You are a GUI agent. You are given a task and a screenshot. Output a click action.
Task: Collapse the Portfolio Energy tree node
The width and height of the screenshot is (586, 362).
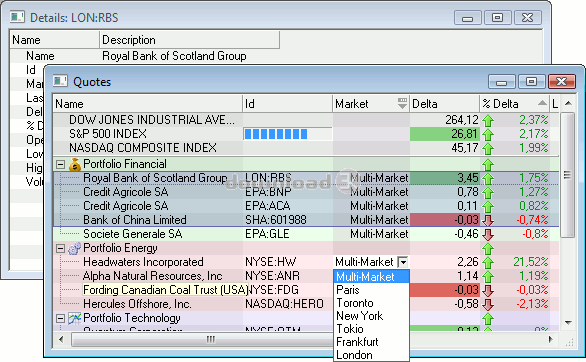click(x=61, y=248)
